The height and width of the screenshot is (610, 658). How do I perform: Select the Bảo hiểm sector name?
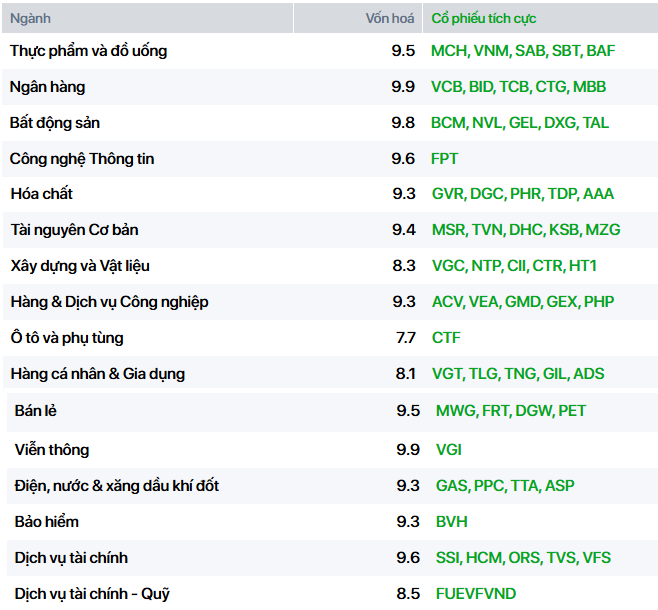coord(47,522)
